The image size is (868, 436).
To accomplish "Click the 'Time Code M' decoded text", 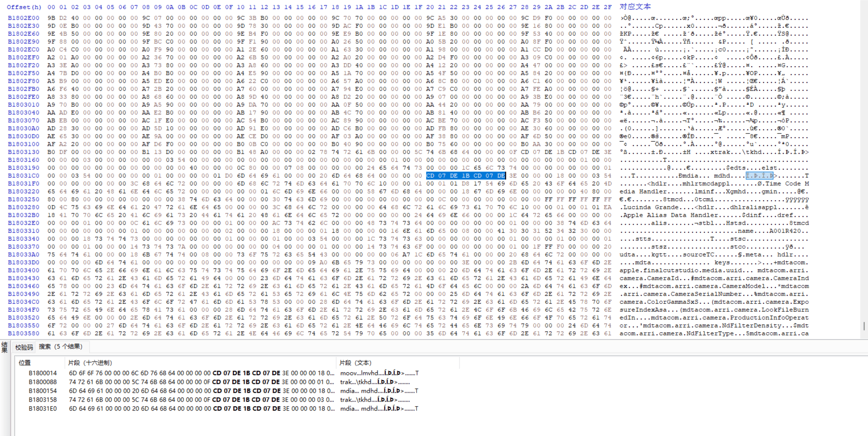I will 787,183.
